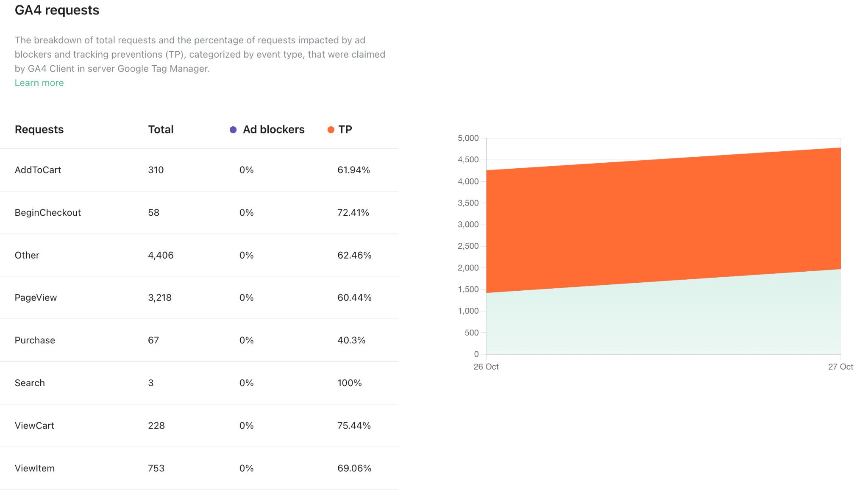
Task: Click the Purchase request row label
Action: (x=35, y=340)
